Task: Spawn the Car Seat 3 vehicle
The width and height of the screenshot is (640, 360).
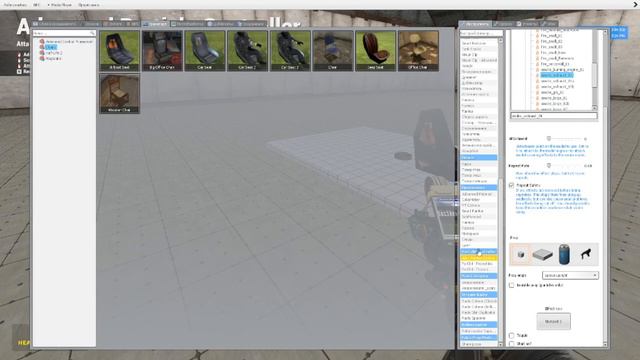Action: (290, 51)
